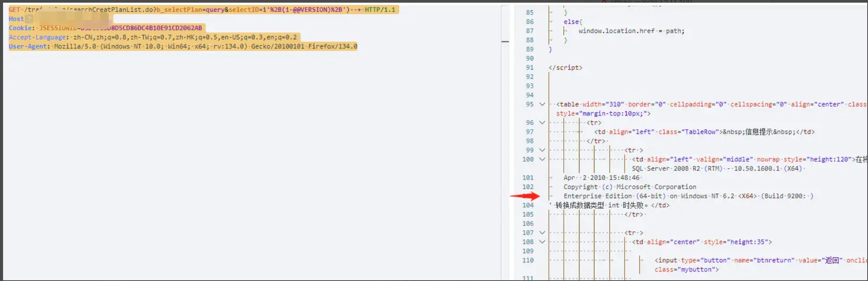Click the else{ line in response

tap(573, 22)
